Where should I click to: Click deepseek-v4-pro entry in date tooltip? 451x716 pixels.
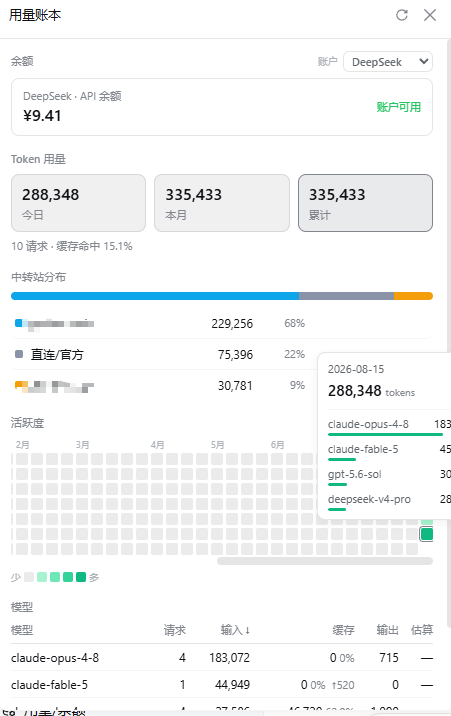point(389,502)
